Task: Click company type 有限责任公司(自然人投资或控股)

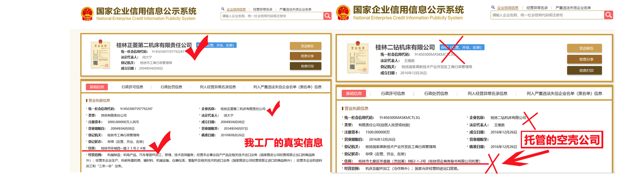Action: (384, 125)
